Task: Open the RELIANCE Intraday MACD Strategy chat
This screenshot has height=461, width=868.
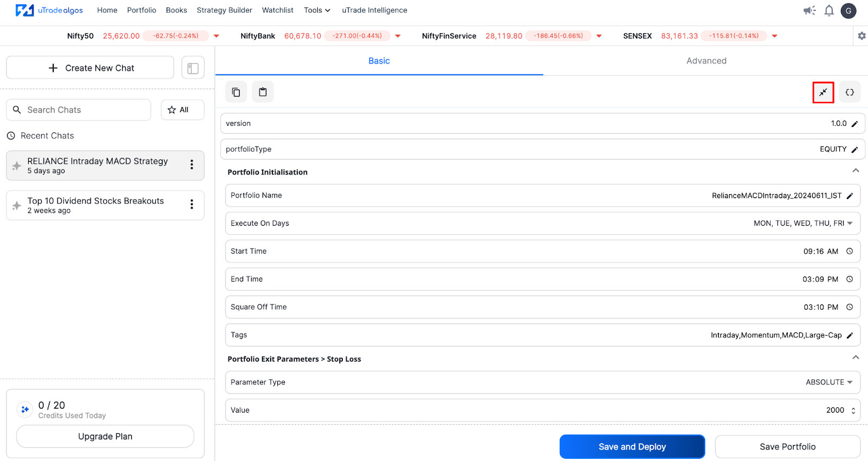Action: (105, 165)
